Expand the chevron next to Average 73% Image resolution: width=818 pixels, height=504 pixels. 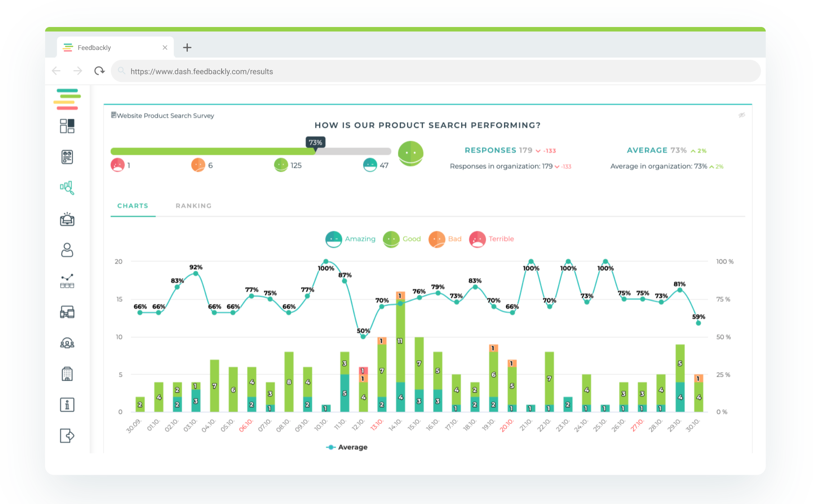[693, 150]
